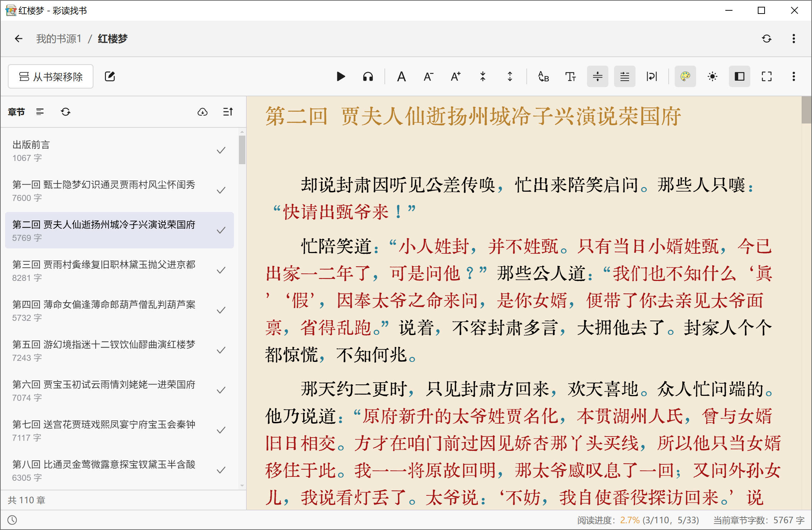Start auto-play with the play icon
The height and width of the screenshot is (530, 812).
click(x=341, y=76)
